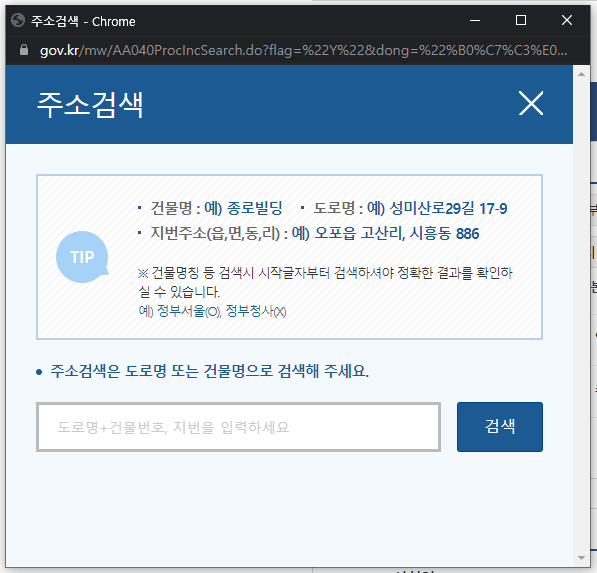Click the 주소검색 header title
597x573 pixels.
point(90,104)
